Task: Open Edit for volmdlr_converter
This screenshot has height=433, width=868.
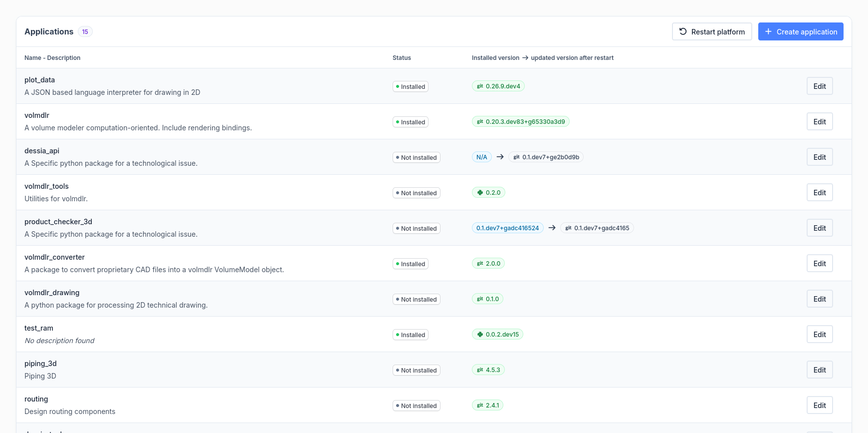Action: coord(819,264)
